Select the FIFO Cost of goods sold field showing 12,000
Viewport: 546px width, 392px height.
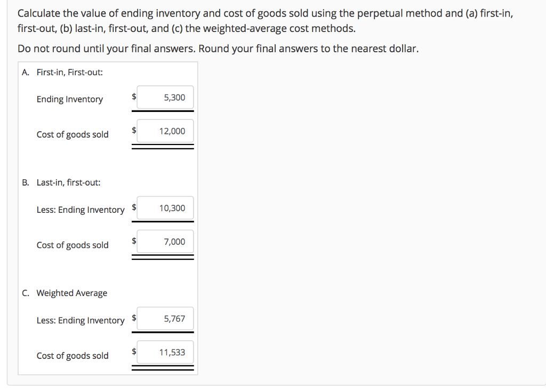[x=165, y=131]
